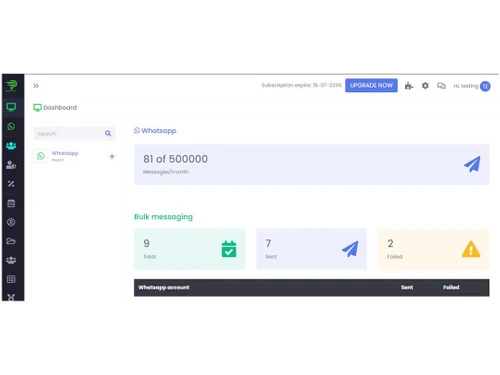Screen dimensions: 500x375
Task: Open settings gear in header
Action: tap(425, 86)
